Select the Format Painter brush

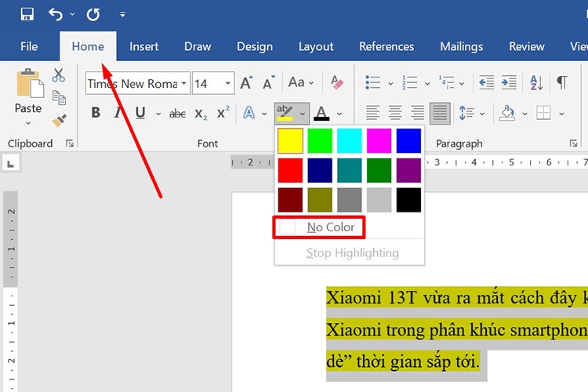pos(59,121)
